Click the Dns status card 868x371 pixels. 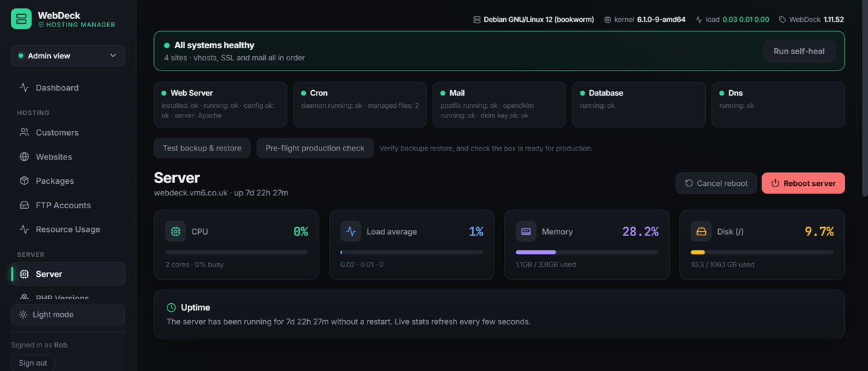click(x=778, y=104)
